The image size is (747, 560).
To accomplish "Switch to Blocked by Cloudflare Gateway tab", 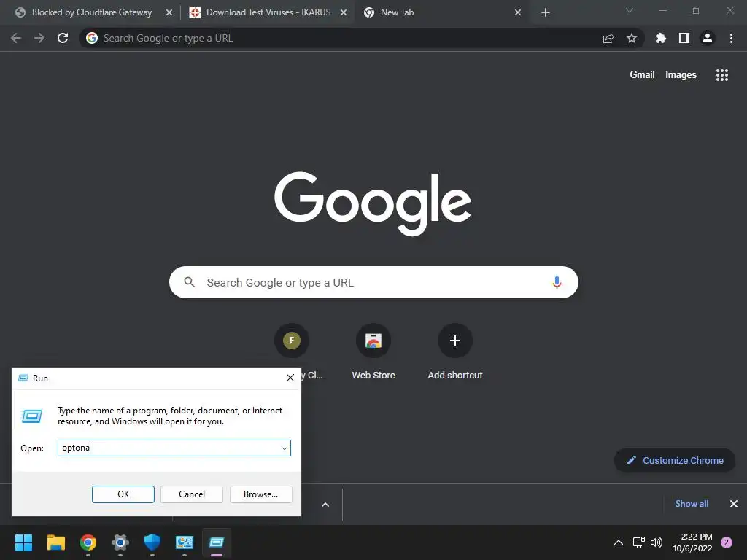I will [91, 12].
